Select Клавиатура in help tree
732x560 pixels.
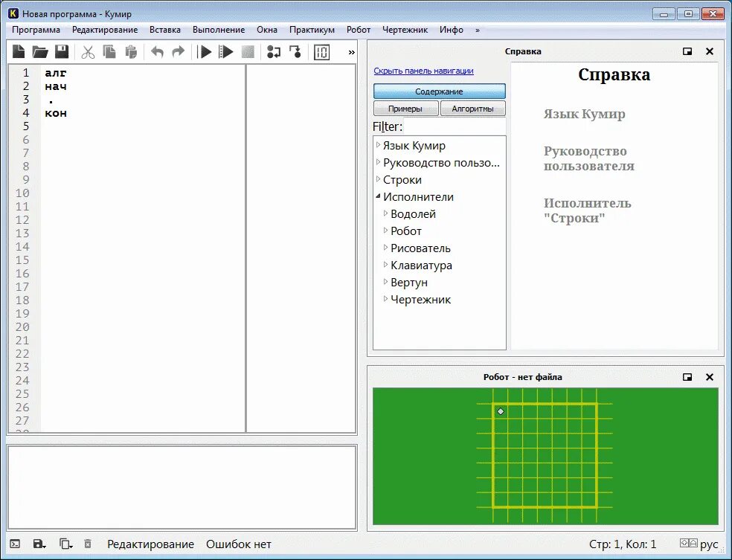[421, 265]
